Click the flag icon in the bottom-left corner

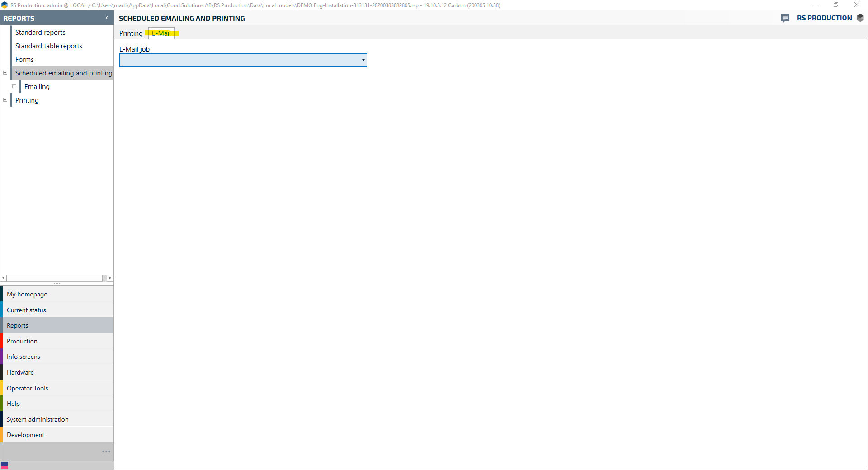[x=5, y=465]
